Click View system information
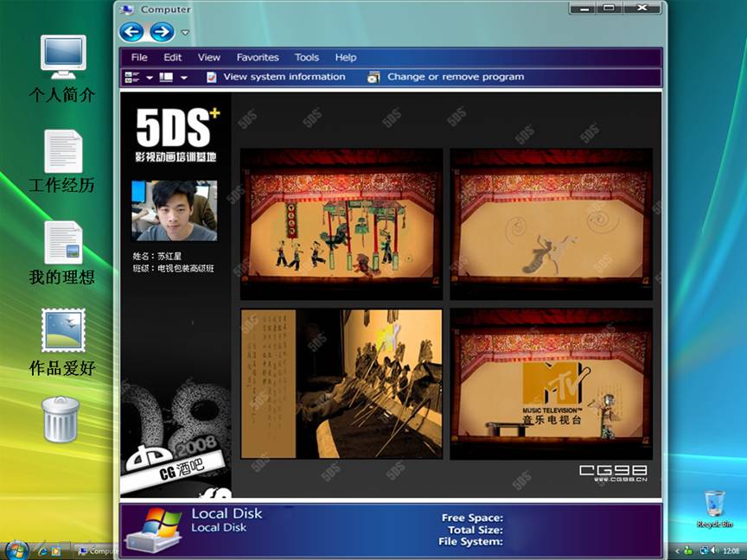 point(284,77)
